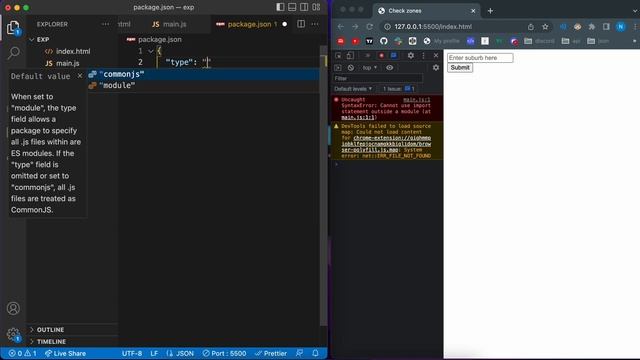The height and width of the screenshot is (360, 640).
Task: Toggle console live expression eye
Action: pos(390,68)
